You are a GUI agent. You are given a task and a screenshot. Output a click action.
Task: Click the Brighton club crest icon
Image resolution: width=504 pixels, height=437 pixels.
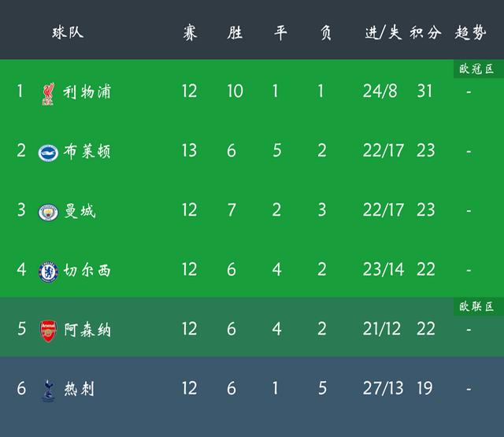coord(48,151)
